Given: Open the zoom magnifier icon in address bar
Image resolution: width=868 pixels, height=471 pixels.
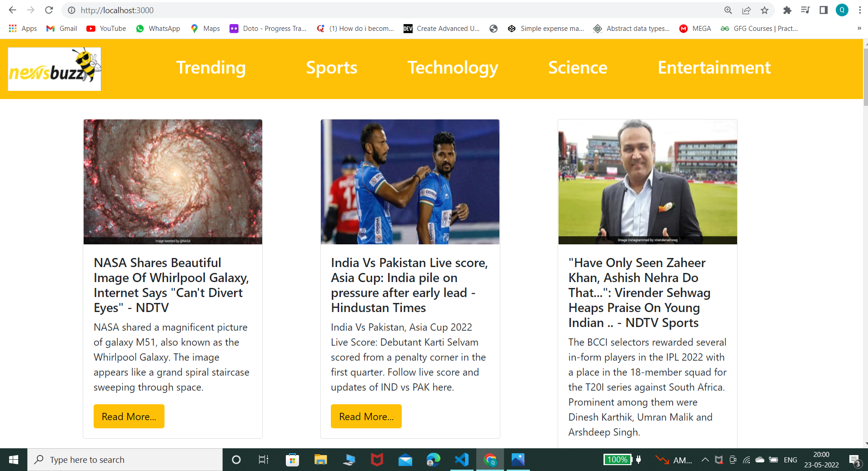Looking at the screenshot, I should [728, 10].
